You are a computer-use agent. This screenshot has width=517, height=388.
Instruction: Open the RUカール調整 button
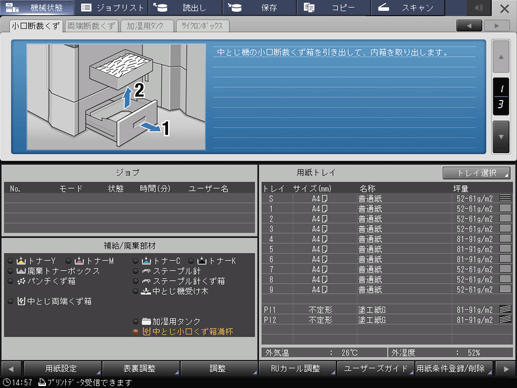tap(297, 368)
